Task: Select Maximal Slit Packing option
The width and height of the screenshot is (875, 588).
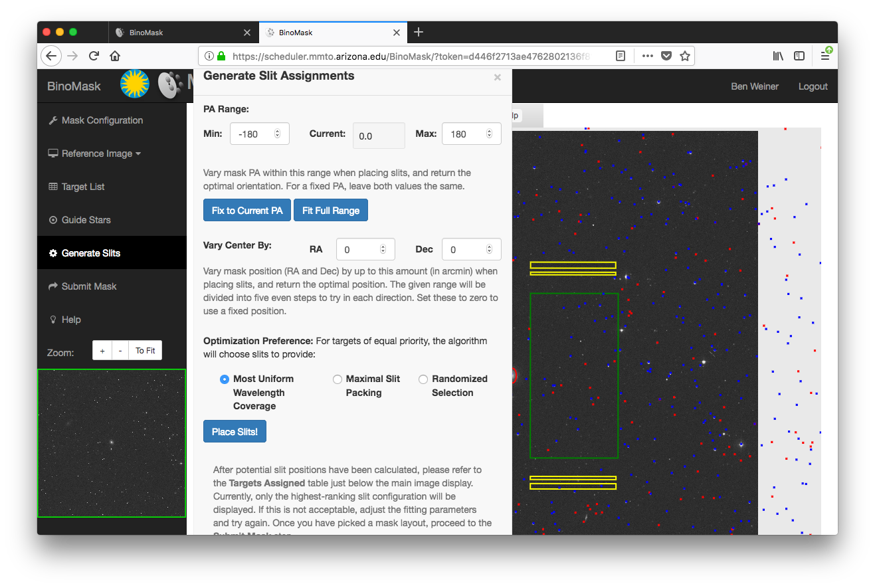Action: 338,379
